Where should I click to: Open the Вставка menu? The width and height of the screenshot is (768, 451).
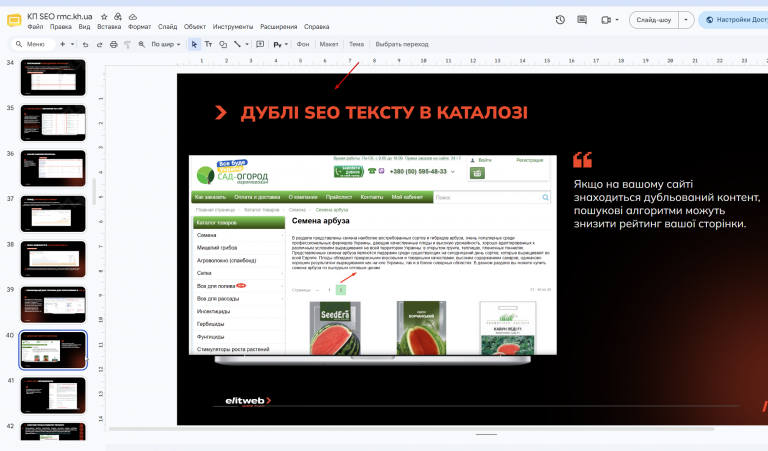tap(109, 26)
